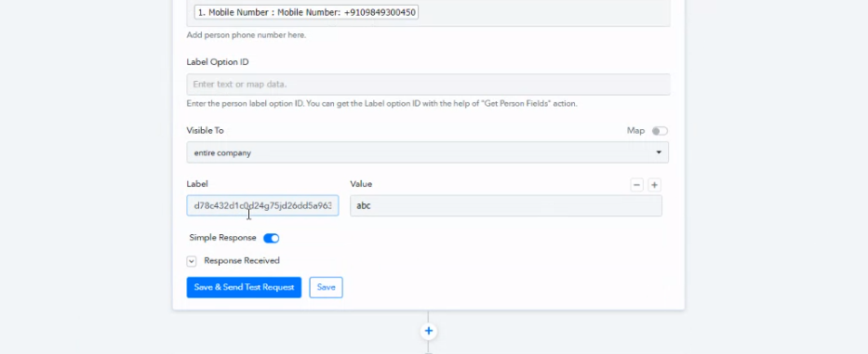Click the Label key input field

point(262,205)
